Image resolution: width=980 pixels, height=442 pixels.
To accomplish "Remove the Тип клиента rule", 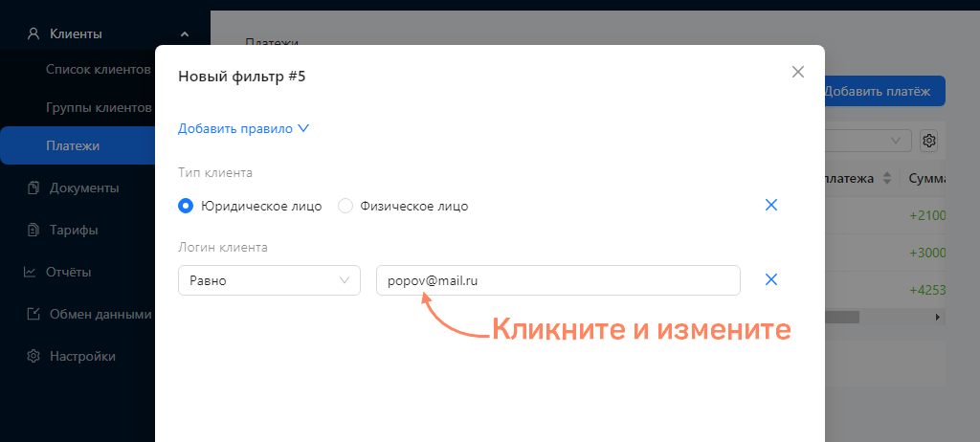I will coord(771,205).
